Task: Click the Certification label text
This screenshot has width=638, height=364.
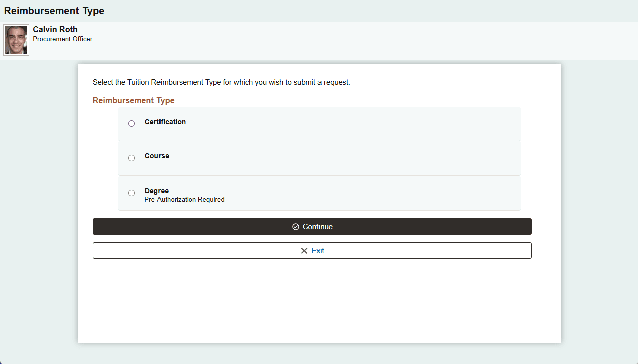Action: [165, 122]
